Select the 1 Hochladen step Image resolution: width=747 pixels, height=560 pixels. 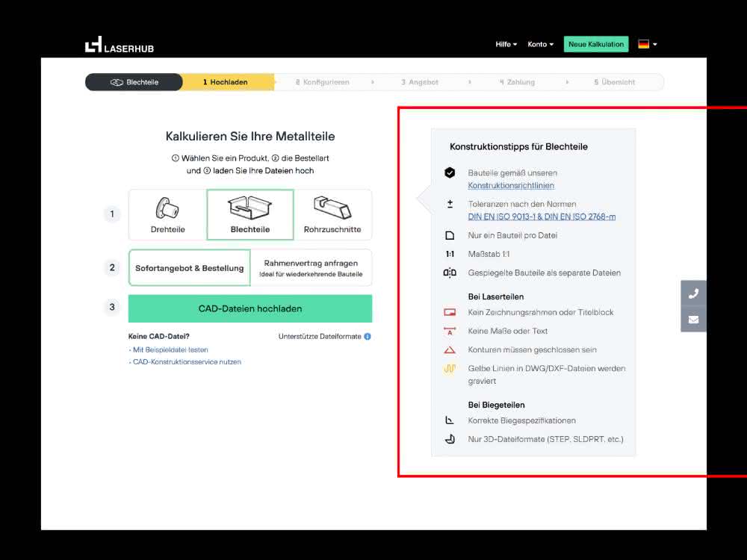point(226,82)
